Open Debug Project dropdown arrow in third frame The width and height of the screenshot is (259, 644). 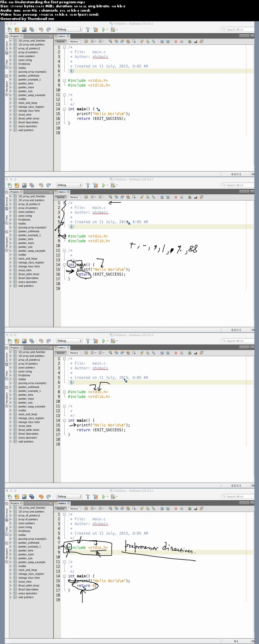pyautogui.click(x=117, y=341)
